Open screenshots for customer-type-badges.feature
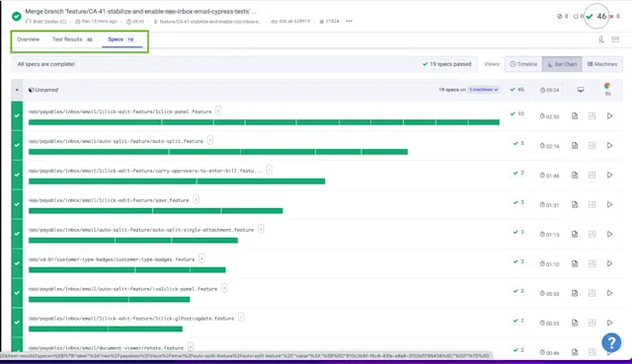 point(592,263)
